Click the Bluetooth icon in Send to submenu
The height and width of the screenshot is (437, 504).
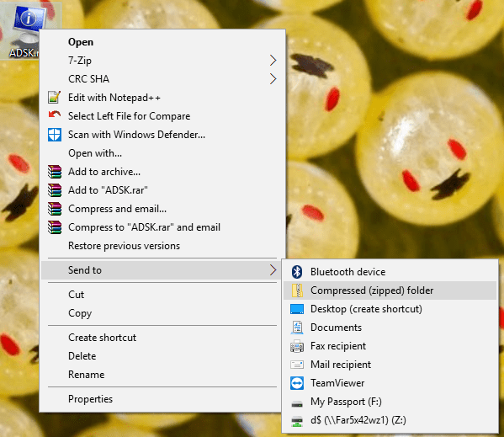pyautogui.click(x=297, y=272)
